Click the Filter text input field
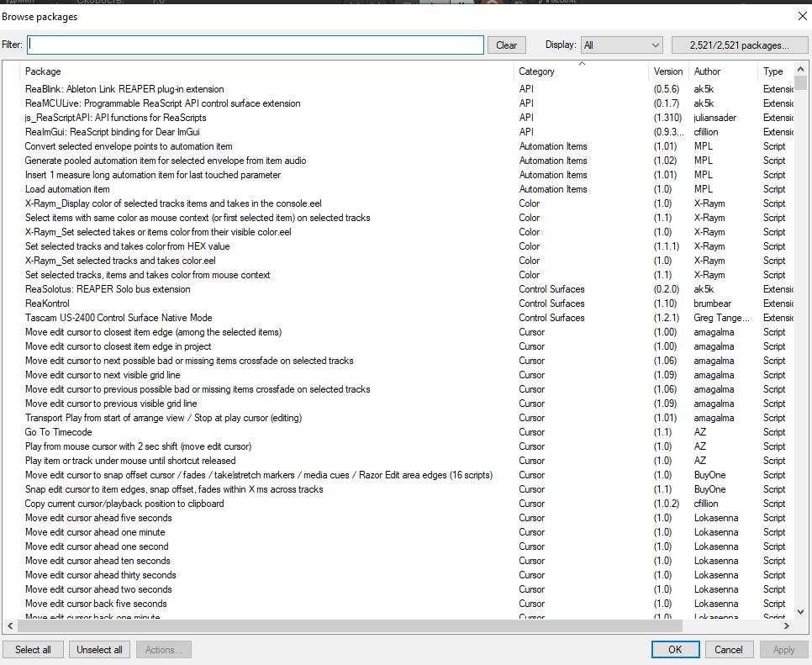The width and height of the screenshot is (812, 665). tap(256, 45)
